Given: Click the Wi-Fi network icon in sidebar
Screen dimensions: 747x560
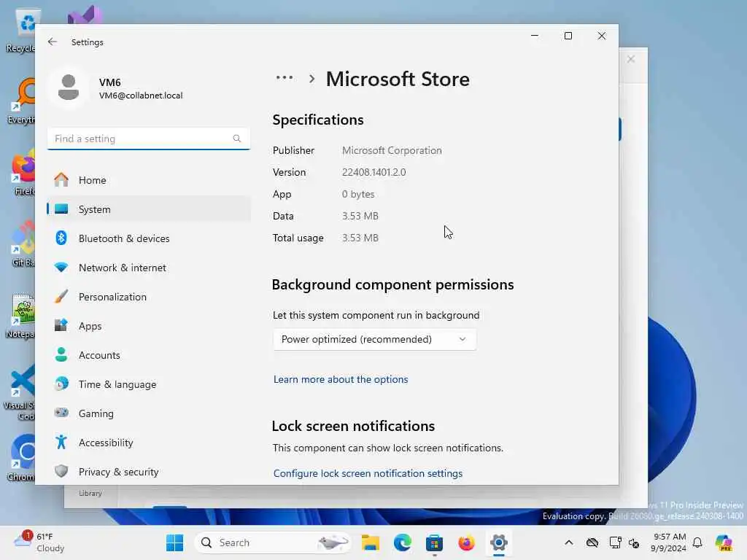Looking at the screenshot, I should click(x=61, y=267).
